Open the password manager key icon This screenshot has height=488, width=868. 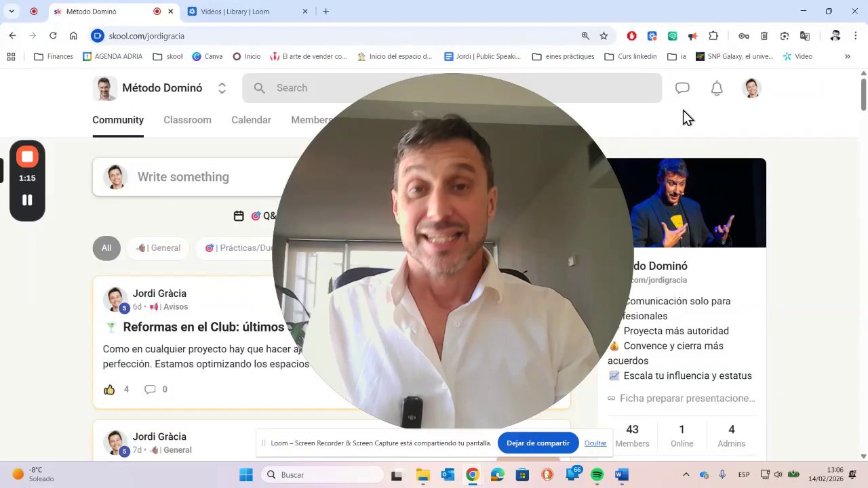tap(744, 36)
